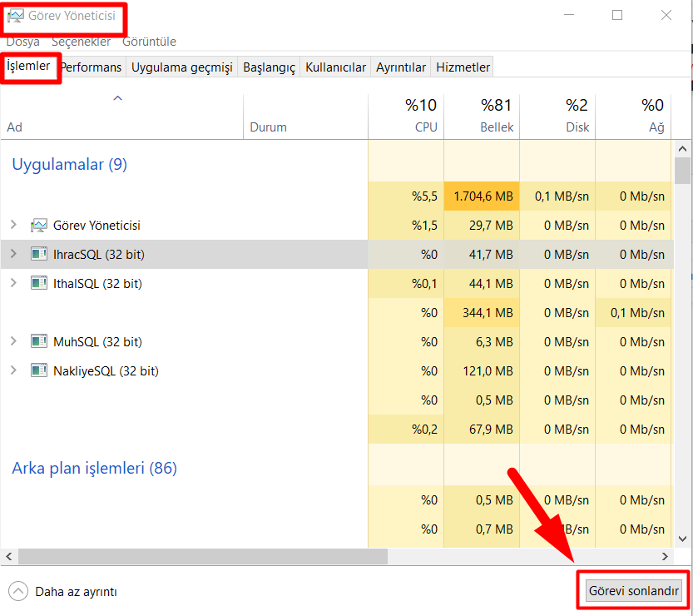Expand the Görev Yöneticisi process row
The width and height of the screenshot is (693, 616).
click(x=13, y=226)
